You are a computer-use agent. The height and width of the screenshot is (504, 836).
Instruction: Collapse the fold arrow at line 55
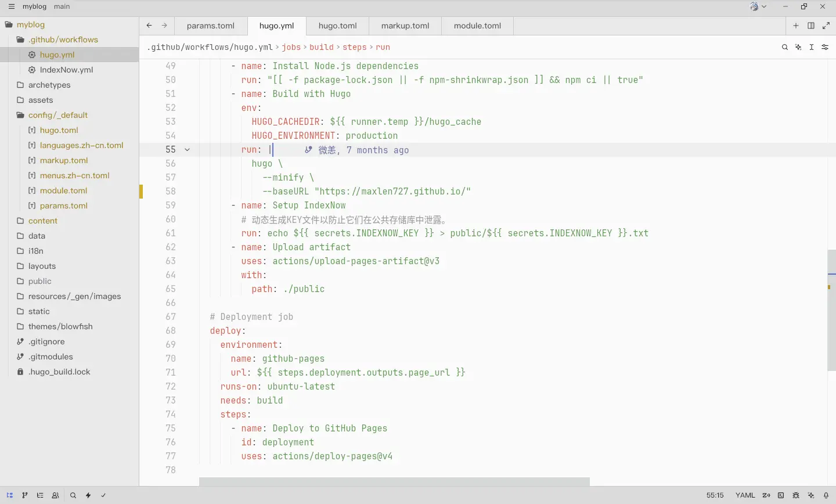[187, 150]
